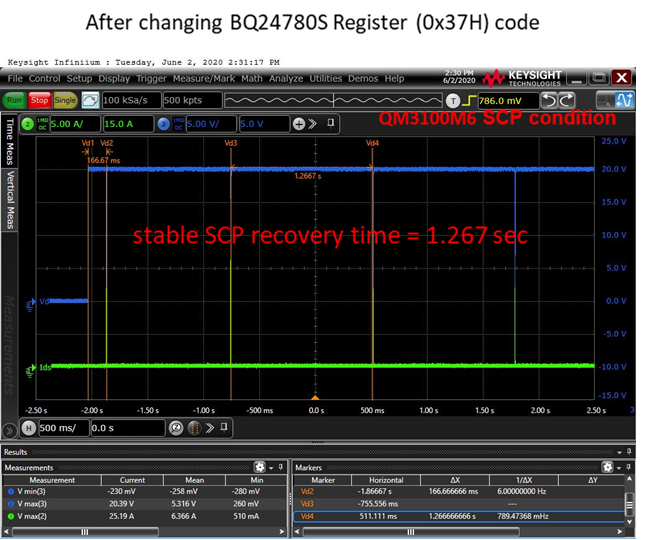Open the Results panel dropdown arrow
The image size is (646, 540).
click(619, 452)
